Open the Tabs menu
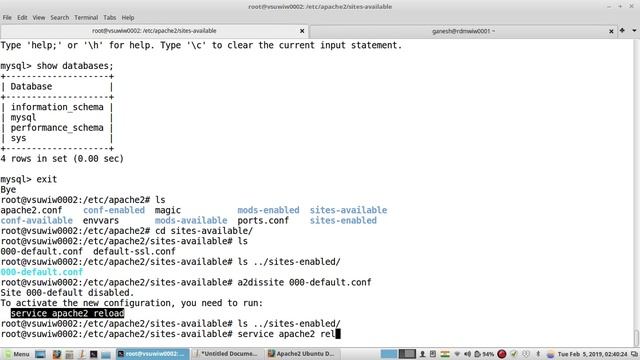This screenshot has width=640, height=360. 109,18
